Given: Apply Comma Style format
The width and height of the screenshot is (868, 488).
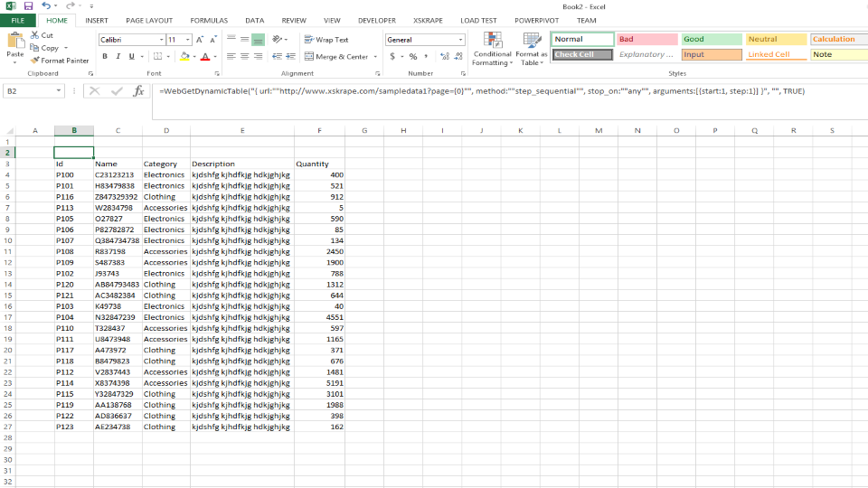Looking at the screenshot, I should [x=426, y=56].
